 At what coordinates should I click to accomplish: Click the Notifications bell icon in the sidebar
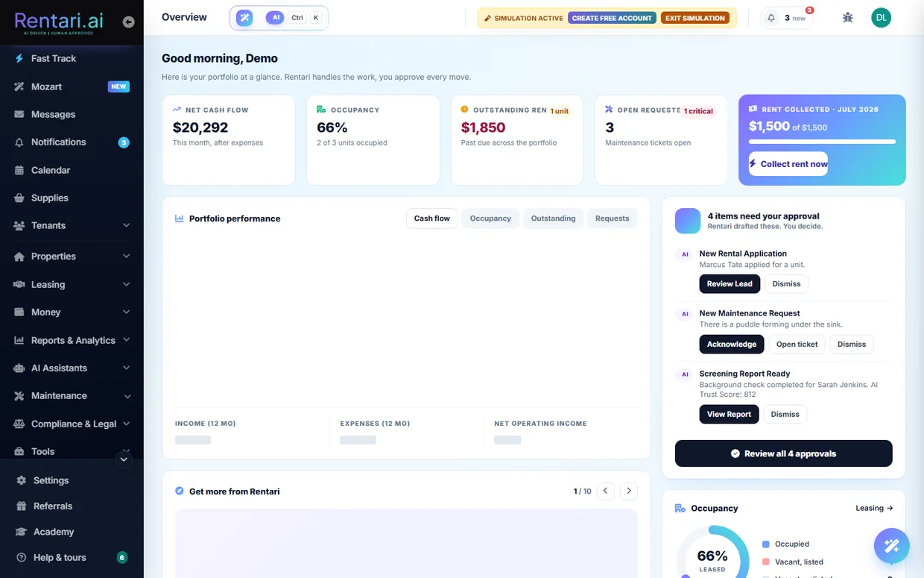coord(19,142)
